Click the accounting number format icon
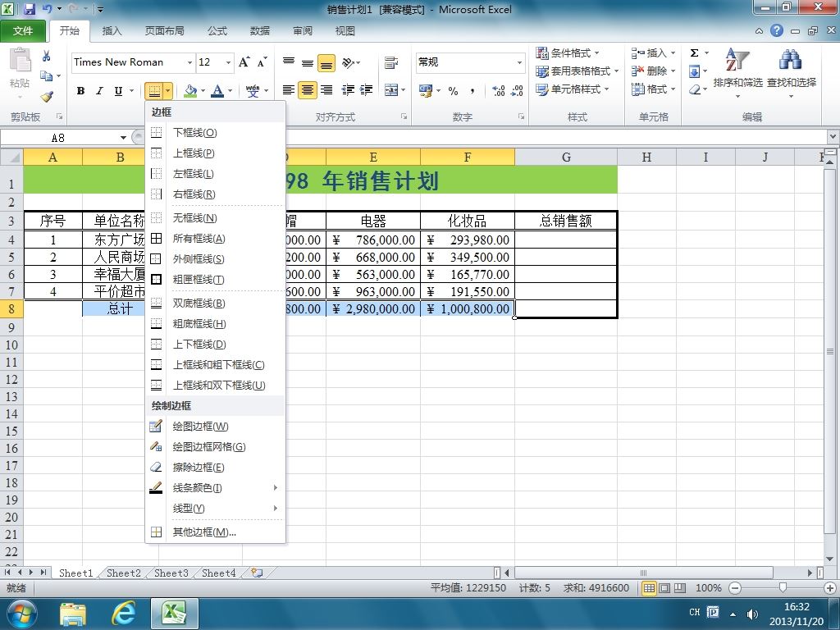The height and width of the screenshot is (630, 840). (x=426, y=90)
